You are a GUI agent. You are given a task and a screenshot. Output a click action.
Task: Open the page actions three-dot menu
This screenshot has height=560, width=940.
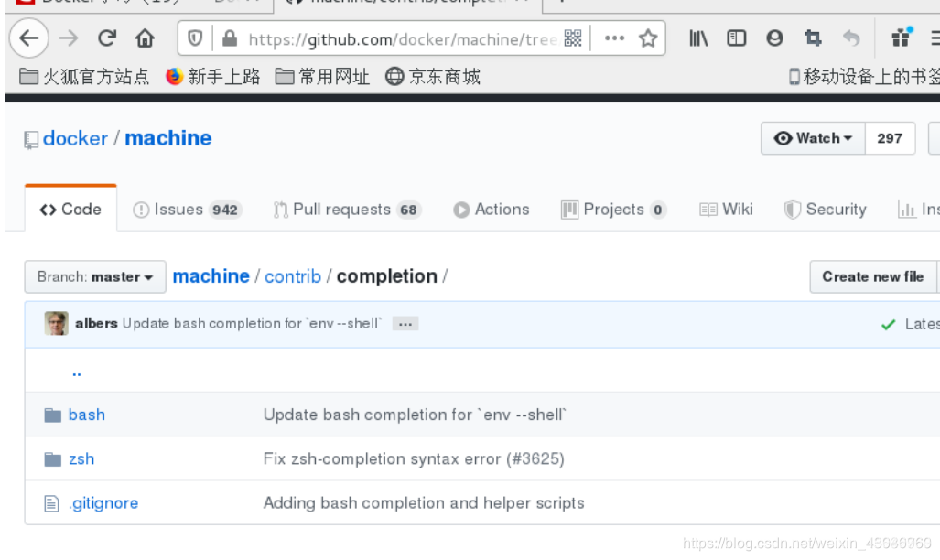[x=614, y=38]
